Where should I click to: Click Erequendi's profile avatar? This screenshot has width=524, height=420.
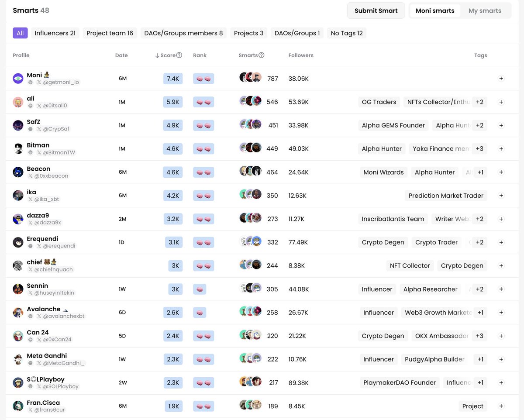coord(18,242)
